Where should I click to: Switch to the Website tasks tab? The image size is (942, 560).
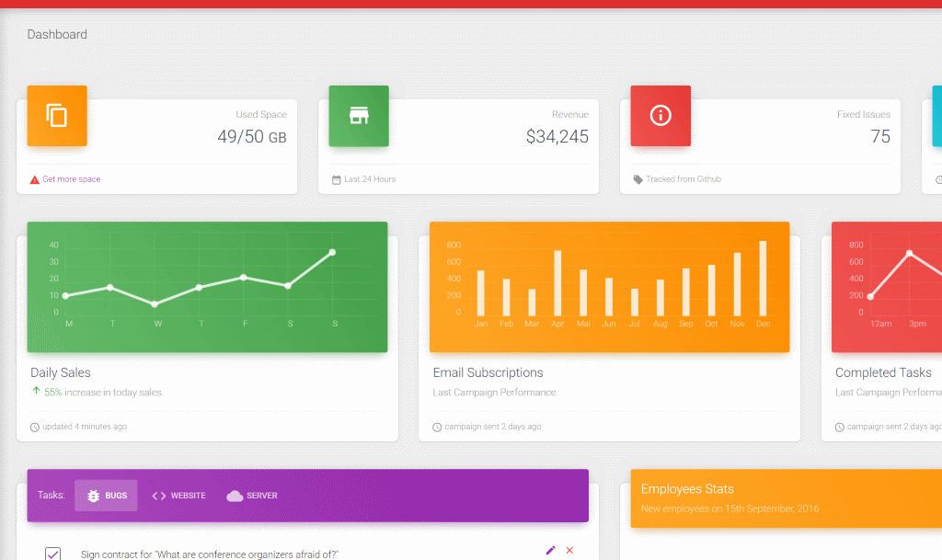click(178, 496)
